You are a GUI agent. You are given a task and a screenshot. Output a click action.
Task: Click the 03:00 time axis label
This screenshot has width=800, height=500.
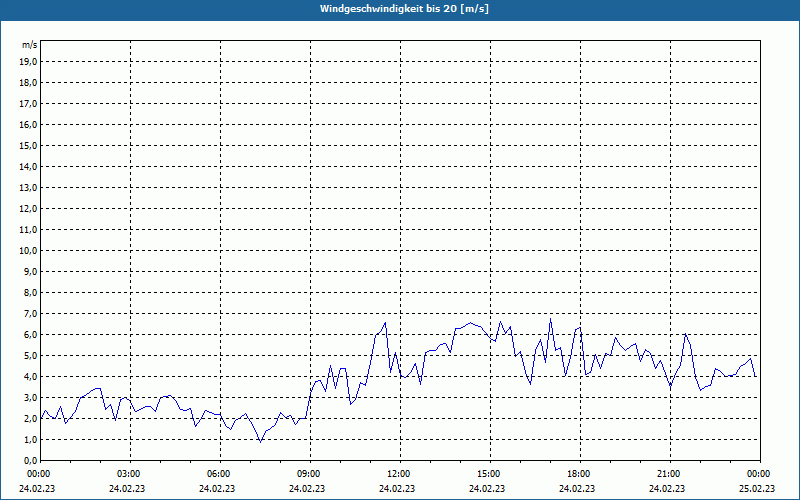130,474
